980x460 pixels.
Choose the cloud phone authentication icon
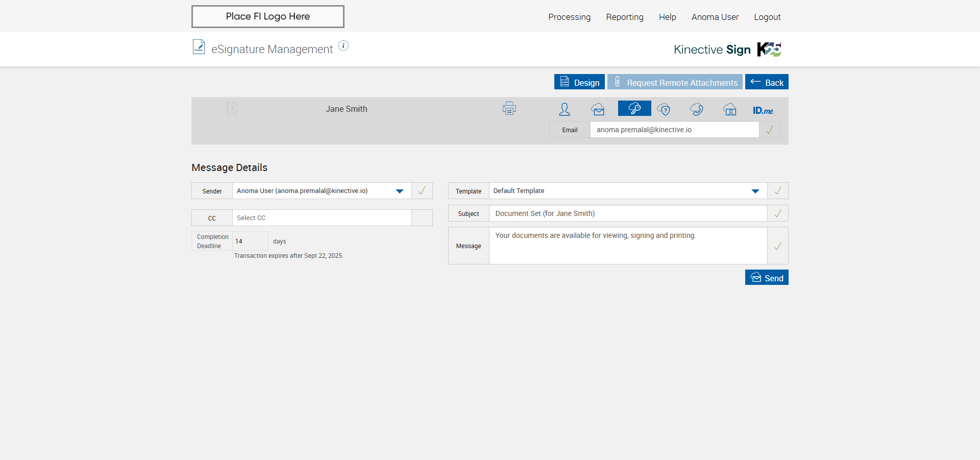697,109
